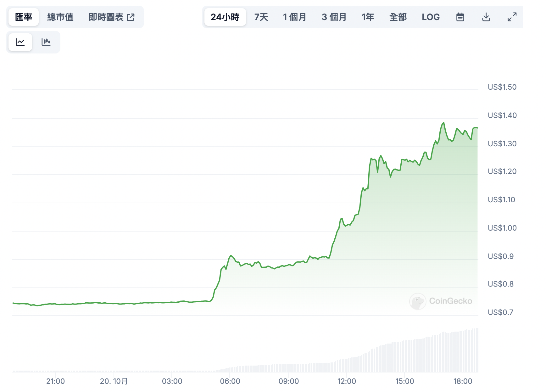Open the 即時圖表 live chart
546x392 pixels.
point(106,17)
